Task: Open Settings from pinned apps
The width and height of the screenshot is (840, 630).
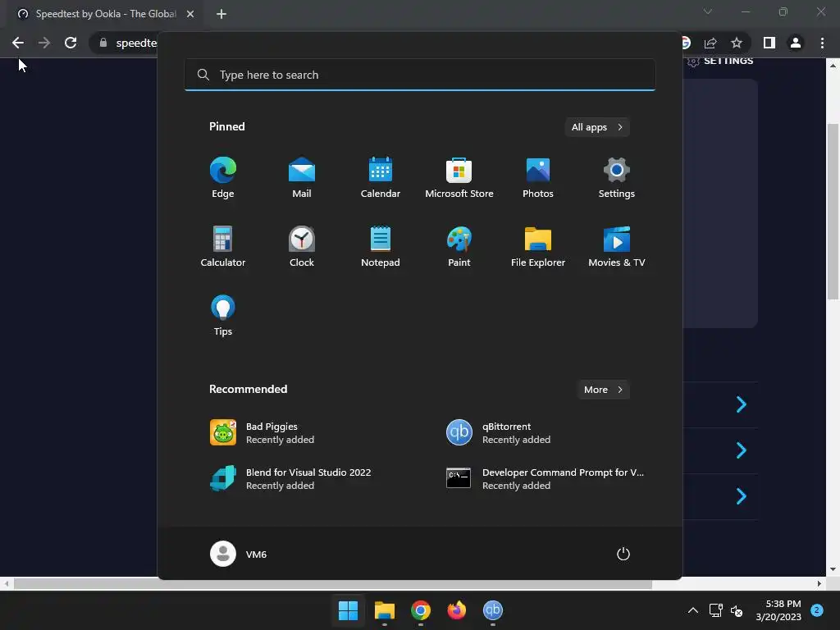Action: [617, 177]
